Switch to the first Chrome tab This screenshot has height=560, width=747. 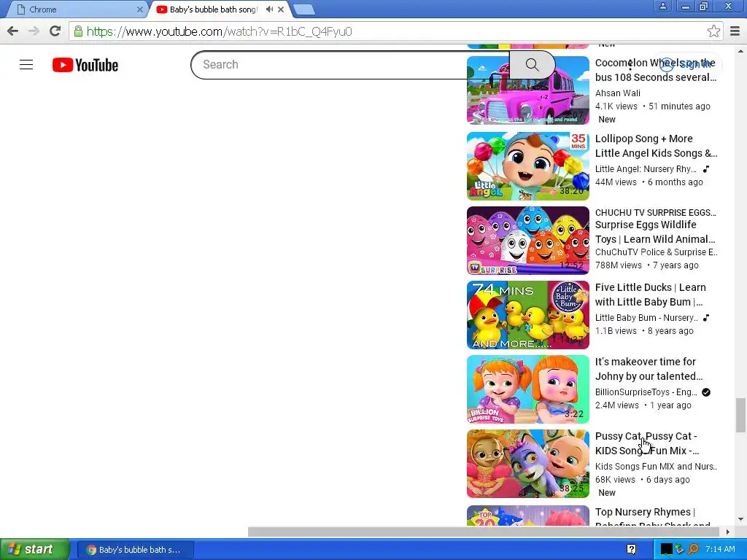click(76, 9)
